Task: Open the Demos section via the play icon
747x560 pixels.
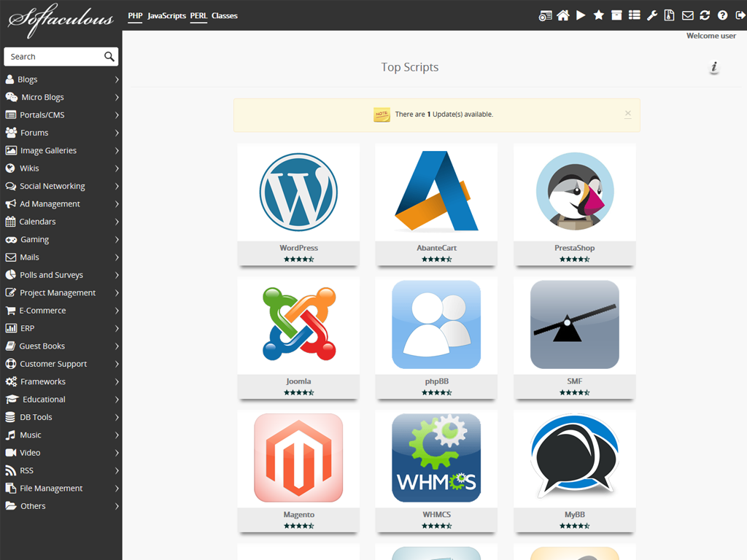Action: [580, 15]
